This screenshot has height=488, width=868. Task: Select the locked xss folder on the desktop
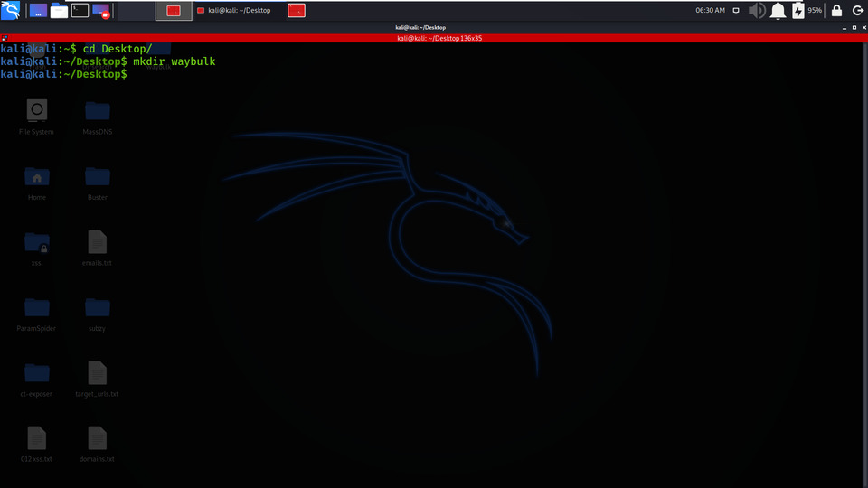point(36,248)
